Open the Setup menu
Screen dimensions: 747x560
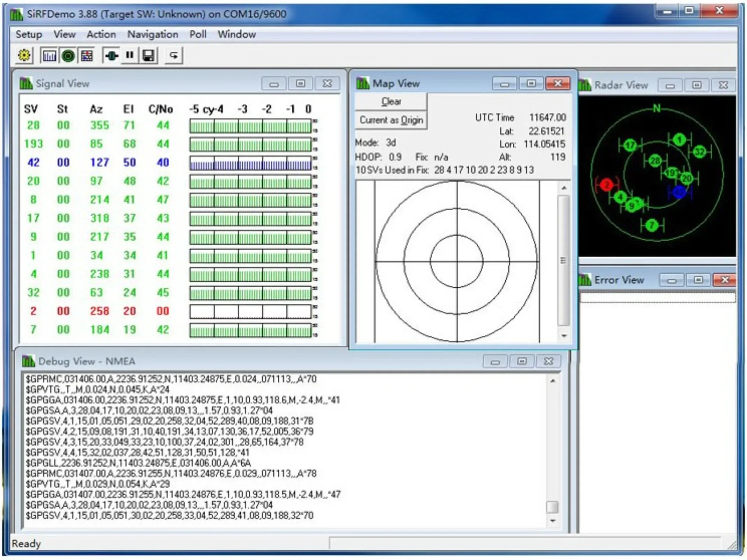(x=29, y=34)
